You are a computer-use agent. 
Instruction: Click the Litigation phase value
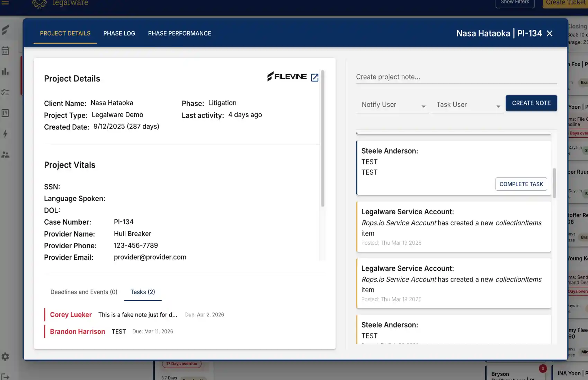[x=222, y=103]
